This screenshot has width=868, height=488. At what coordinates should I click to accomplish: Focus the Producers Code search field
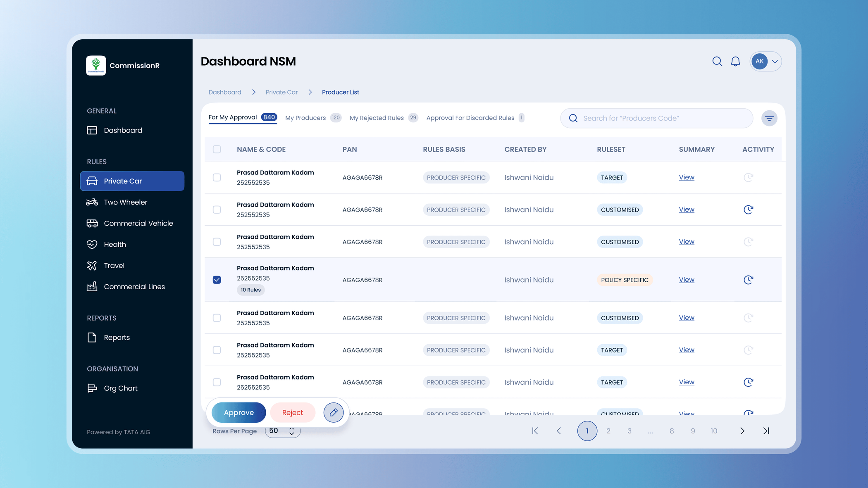point(656,118)
